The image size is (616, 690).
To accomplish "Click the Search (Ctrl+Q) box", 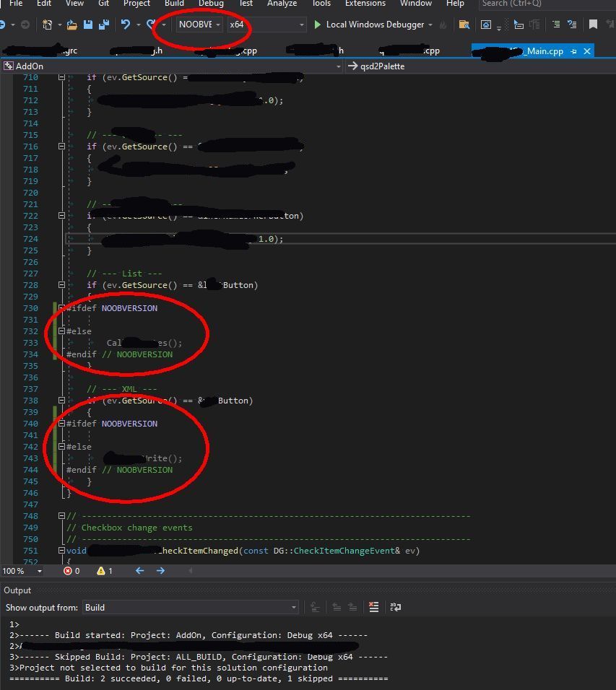I will pyautogui.click(x=547, y=4).
